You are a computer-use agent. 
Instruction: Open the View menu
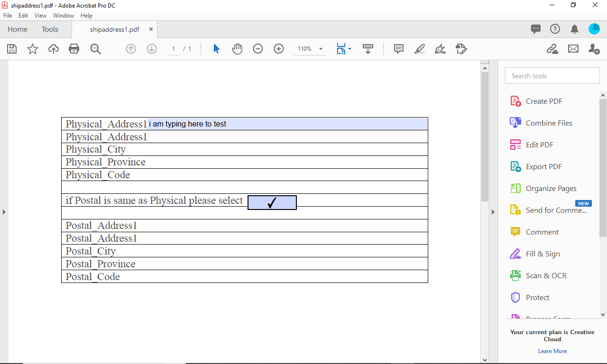(x=40, y=15)
